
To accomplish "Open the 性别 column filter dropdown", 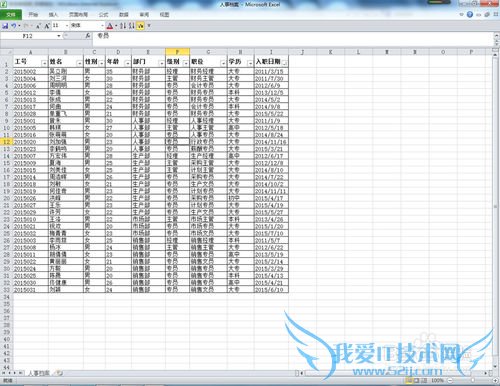I will [101, 63].
